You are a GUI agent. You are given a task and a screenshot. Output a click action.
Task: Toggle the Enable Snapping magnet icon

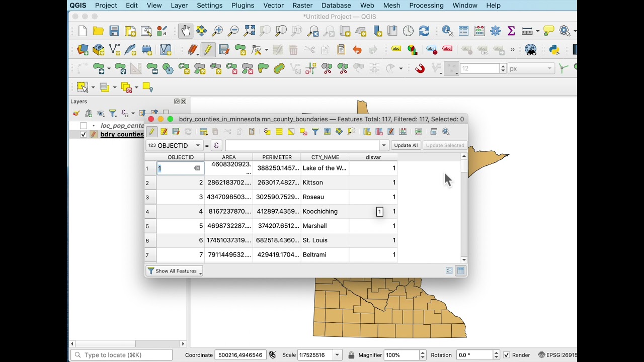(x=420, y=68)
